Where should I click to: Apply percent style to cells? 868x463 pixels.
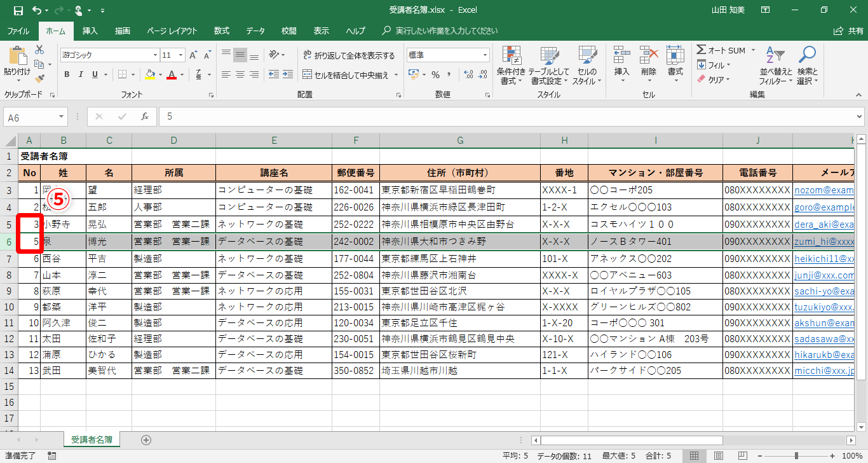click(436, 74)
